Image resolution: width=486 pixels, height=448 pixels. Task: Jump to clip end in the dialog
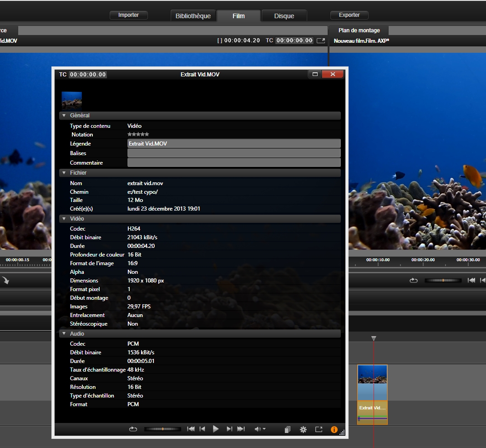tap(241, 429)
